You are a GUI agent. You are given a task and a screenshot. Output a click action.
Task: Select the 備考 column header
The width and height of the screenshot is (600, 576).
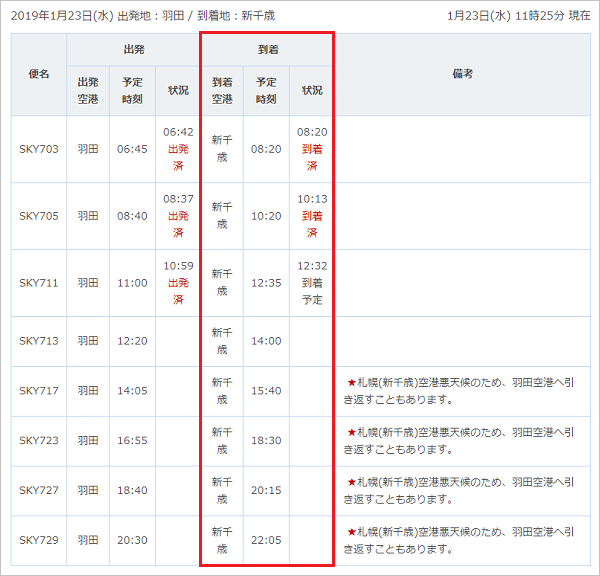point(462,74)
